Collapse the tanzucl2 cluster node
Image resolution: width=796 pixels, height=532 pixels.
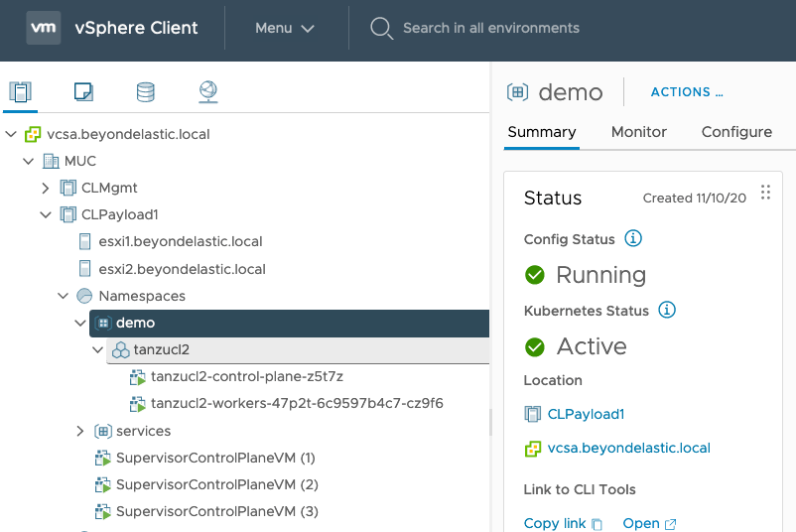(98, 350)
